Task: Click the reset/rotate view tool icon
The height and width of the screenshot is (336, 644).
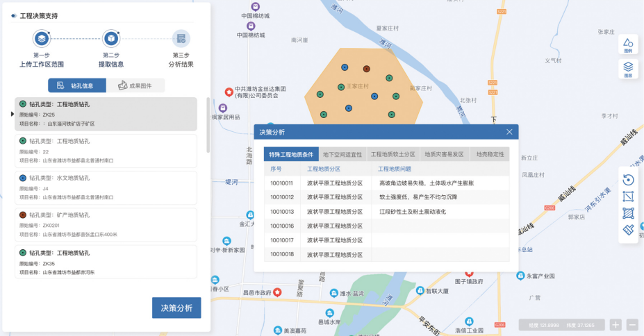Action: point(628,180)
